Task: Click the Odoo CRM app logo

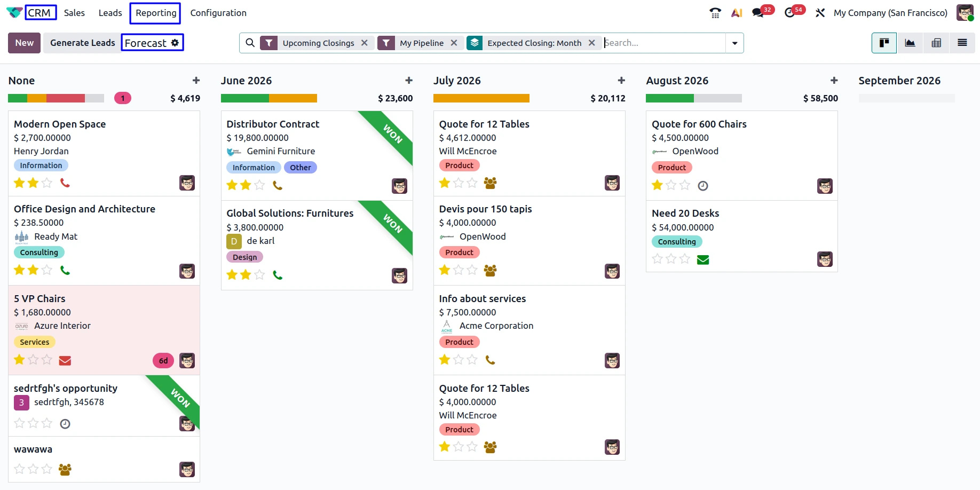Action: pyautogui.click(x=14, y=13)
